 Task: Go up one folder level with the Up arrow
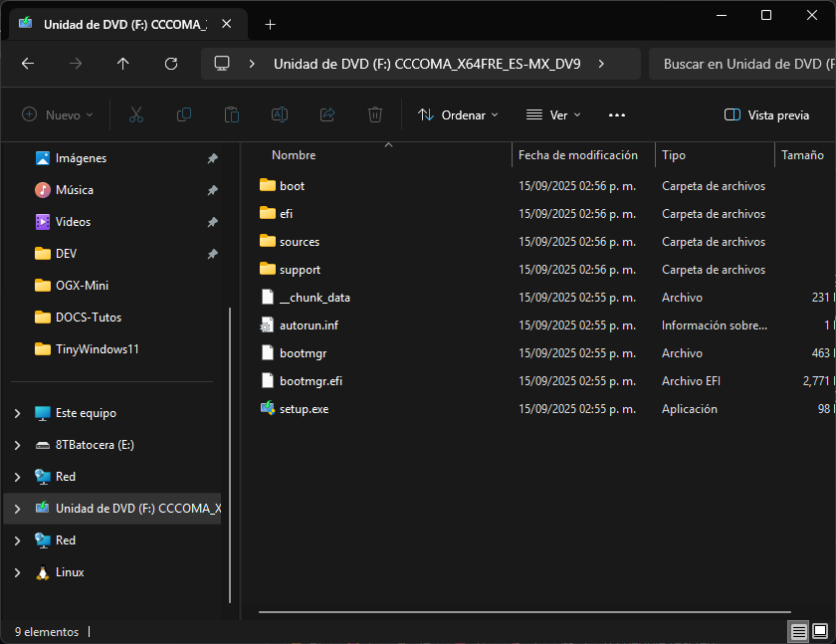[x=123, y=64]
